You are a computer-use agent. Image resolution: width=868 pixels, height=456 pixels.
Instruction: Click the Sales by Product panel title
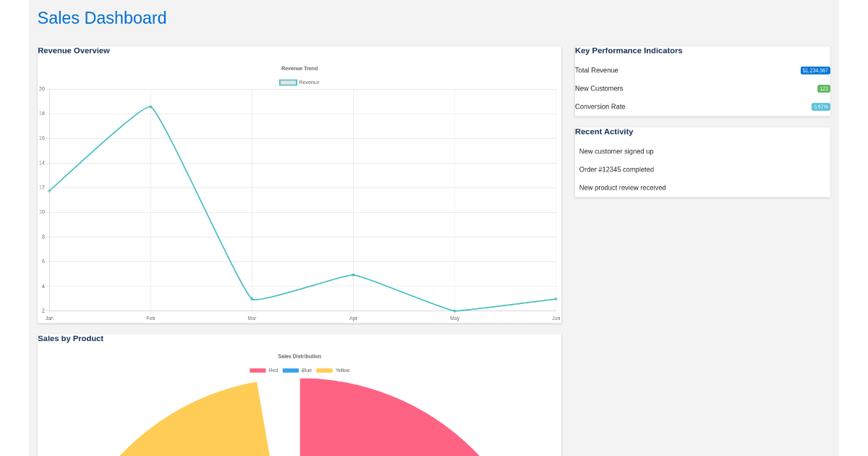pyautogui.click(x=71, y=338)
